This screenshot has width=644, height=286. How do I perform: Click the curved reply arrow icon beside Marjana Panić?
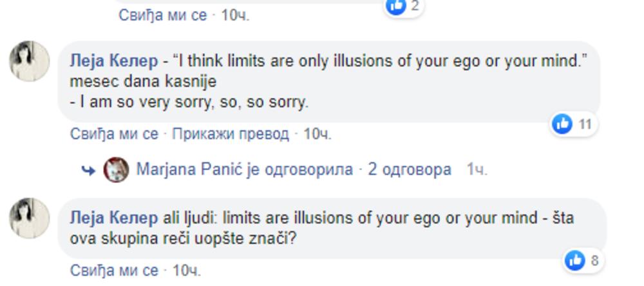tap(88, 170)
